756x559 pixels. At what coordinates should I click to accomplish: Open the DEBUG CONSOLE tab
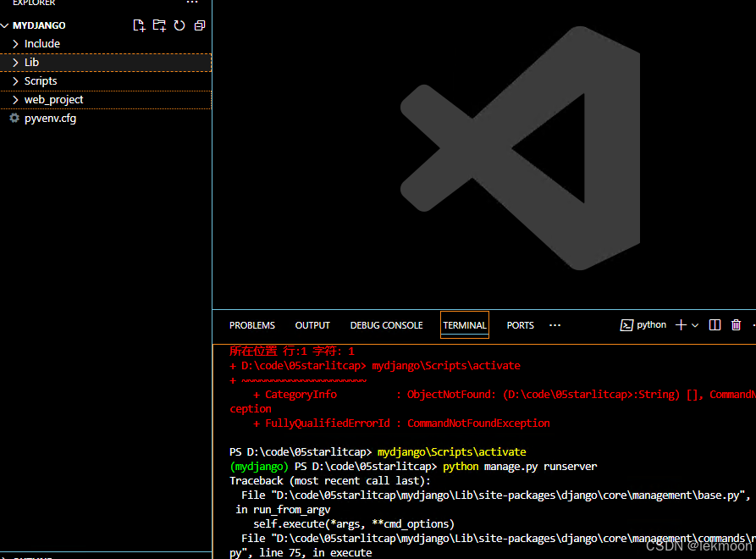tap(387, 325)
